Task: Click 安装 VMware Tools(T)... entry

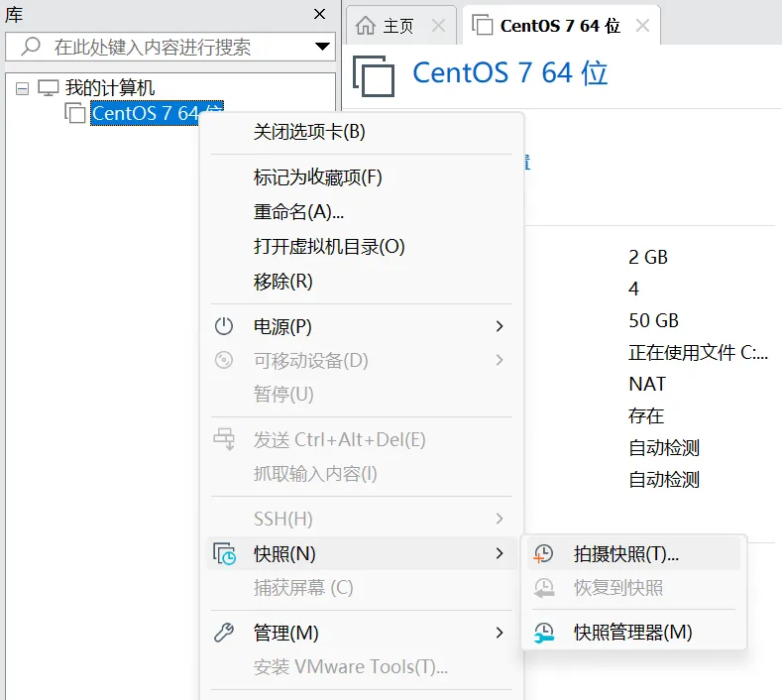Action: [362, 666]
